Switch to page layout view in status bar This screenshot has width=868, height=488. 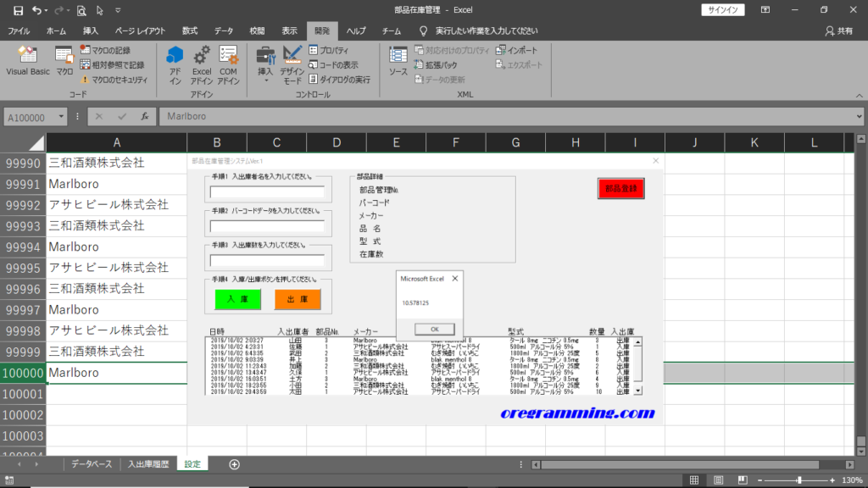click(x=718, y=480)
